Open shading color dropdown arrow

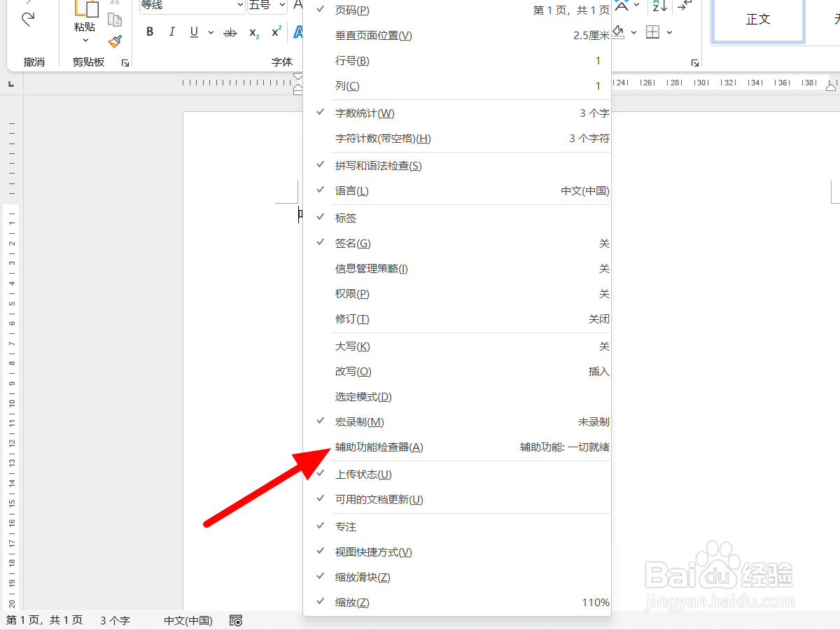click(633, 32)
